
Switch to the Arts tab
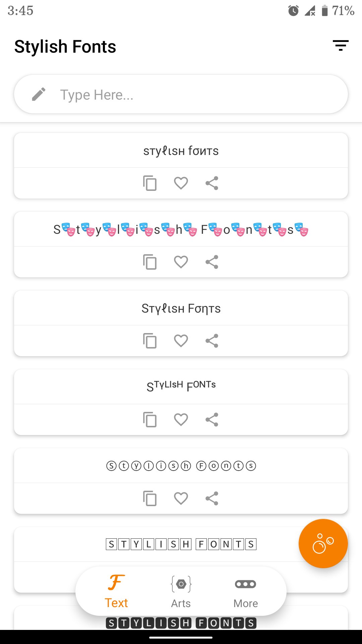[181, 591]
